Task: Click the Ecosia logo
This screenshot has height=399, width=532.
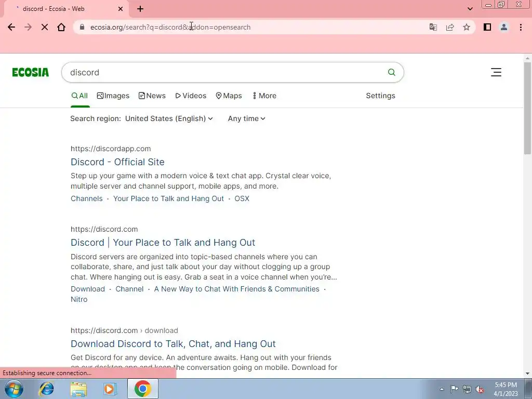Action: (31, 72)
